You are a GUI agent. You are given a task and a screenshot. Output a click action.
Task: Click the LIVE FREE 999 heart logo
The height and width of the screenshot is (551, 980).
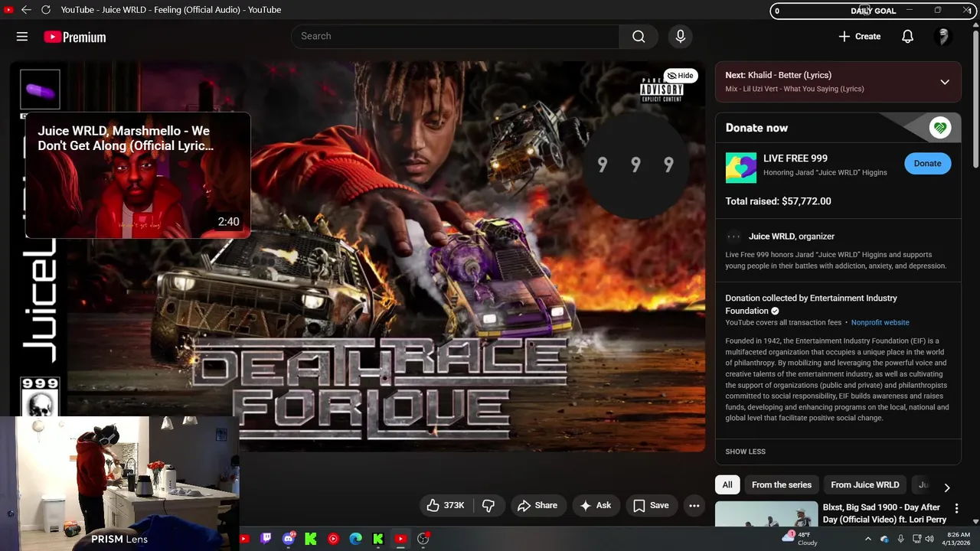coord(740,168)
